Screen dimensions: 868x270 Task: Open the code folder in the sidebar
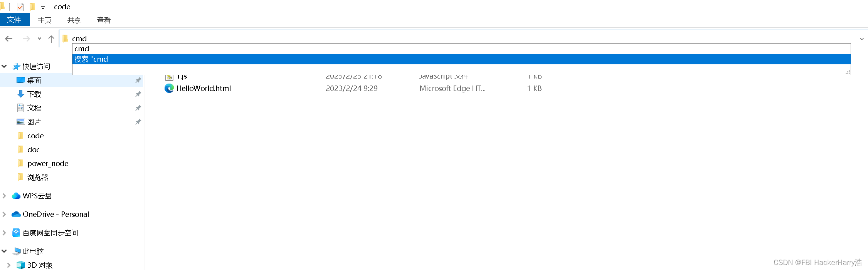[x=35, y=136]
